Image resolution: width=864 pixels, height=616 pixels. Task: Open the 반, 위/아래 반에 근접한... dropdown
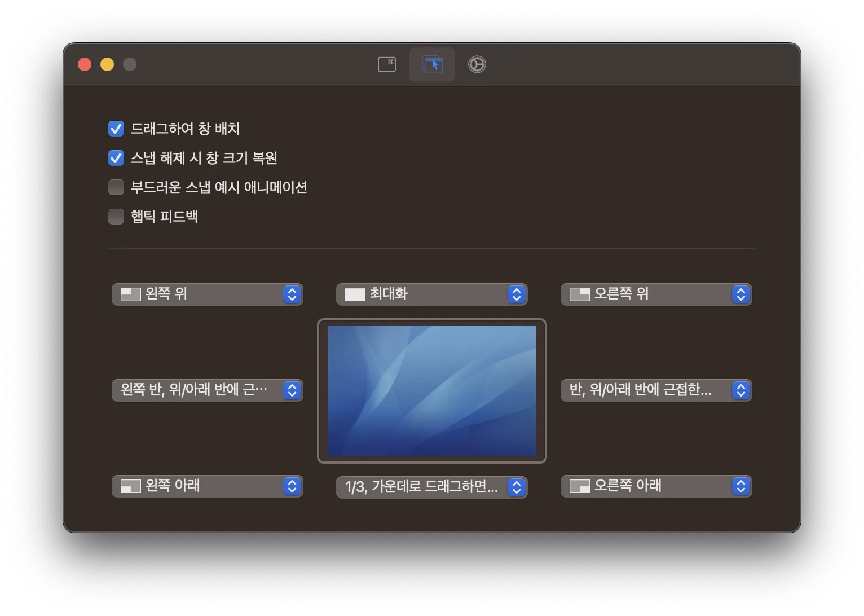click(x=656, y=390)
